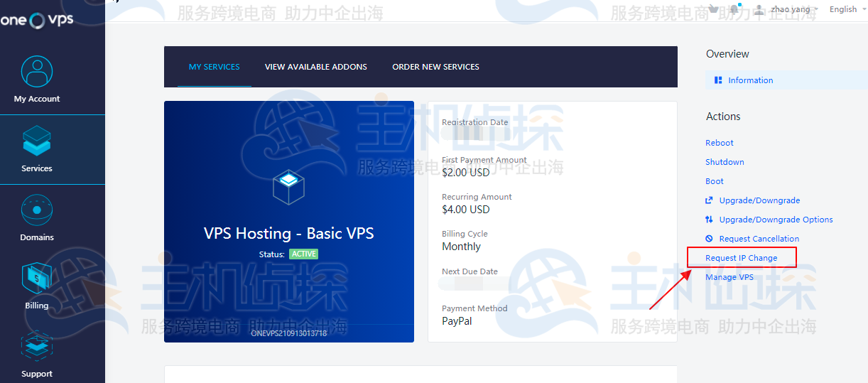The image size is (868, 383).
Task: Click the Actions heading
Action: (723, 117)
